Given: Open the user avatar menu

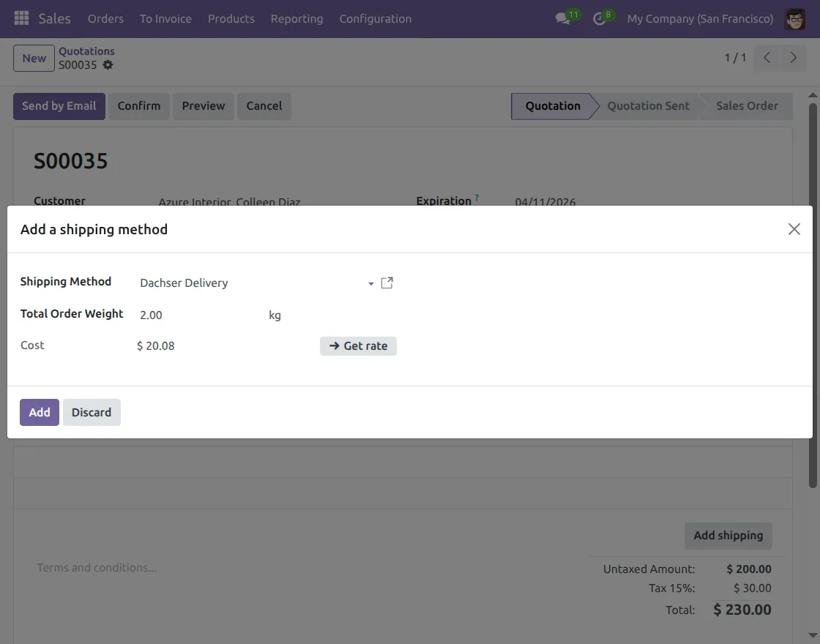Looking at the screenshot, I should 796,18.
